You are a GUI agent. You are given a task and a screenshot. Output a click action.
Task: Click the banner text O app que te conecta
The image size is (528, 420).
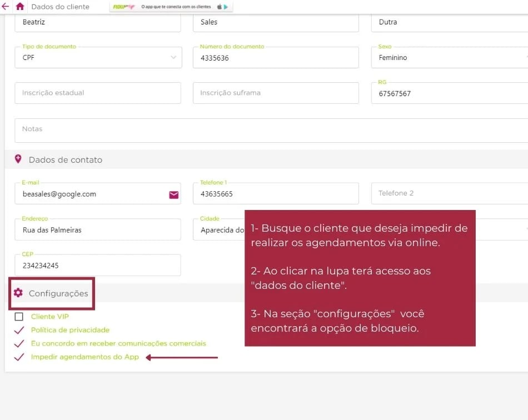click(x=176, y=7)
